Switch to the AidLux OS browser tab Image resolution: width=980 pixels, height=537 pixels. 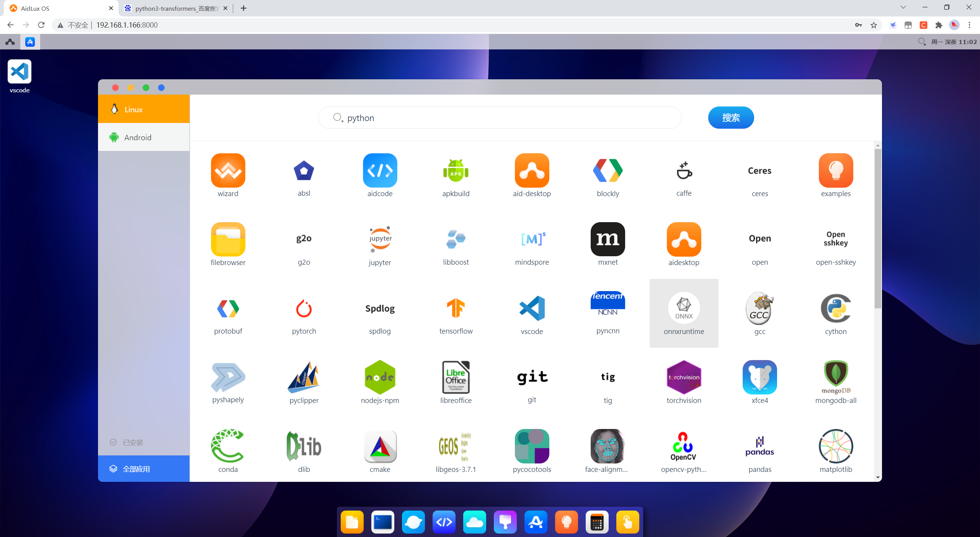tap(60, 8)
